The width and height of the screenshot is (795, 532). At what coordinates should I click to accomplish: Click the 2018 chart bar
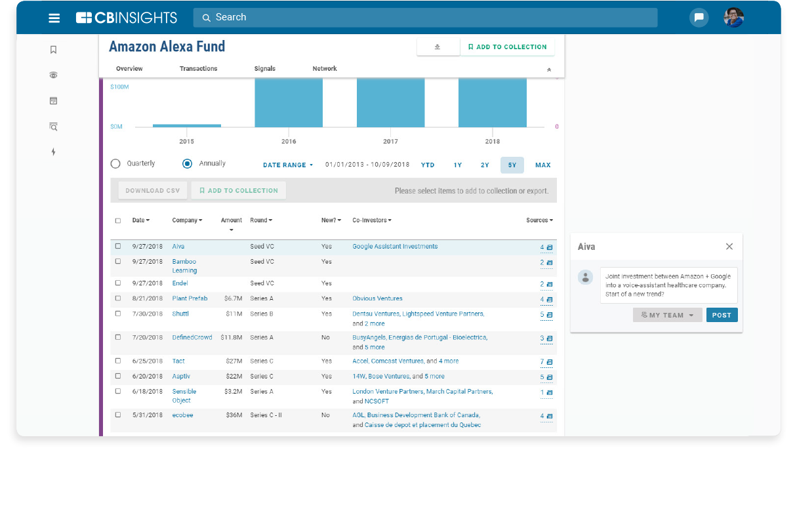pyautogui.click(x=493, y=103)
